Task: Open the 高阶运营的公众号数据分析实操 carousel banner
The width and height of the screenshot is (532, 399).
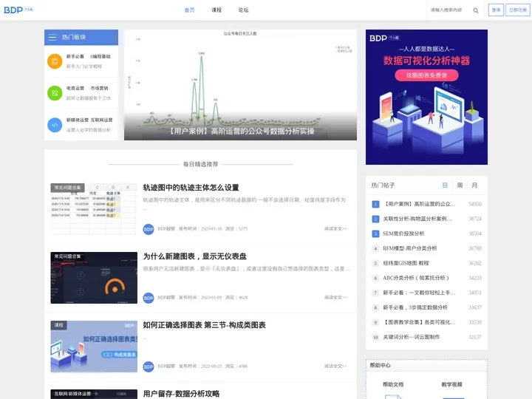Action: 240,85
